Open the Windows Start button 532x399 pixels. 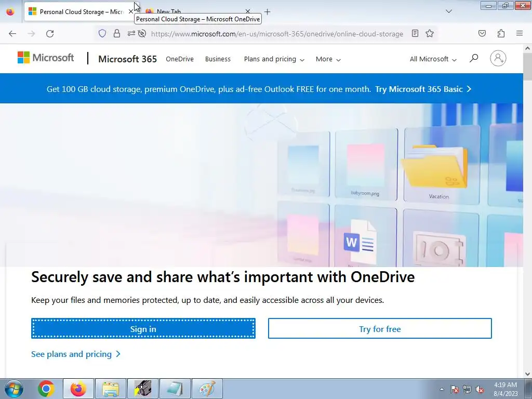14,389
